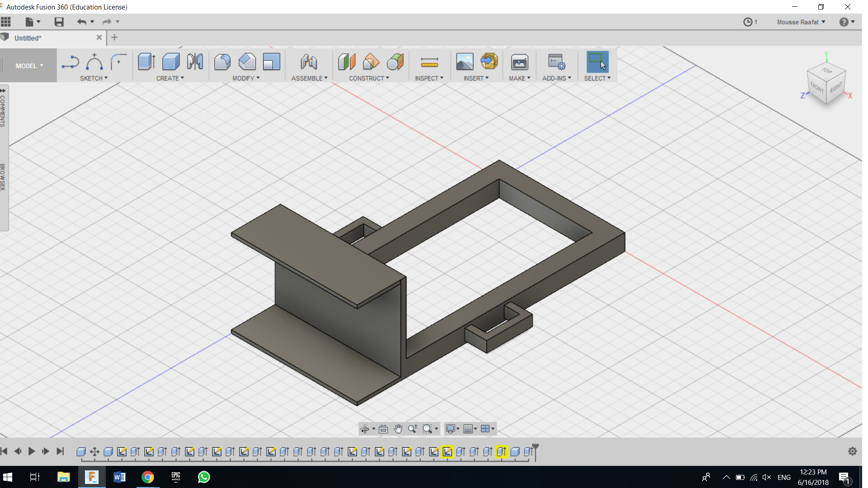Click the Look At icon
Viewport: 868px width, 488px height.
point(383,429)
